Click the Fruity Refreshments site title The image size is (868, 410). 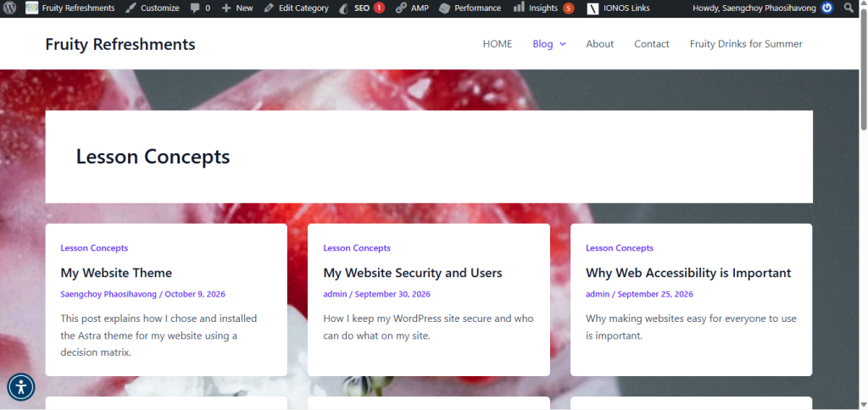click(120, 44)
